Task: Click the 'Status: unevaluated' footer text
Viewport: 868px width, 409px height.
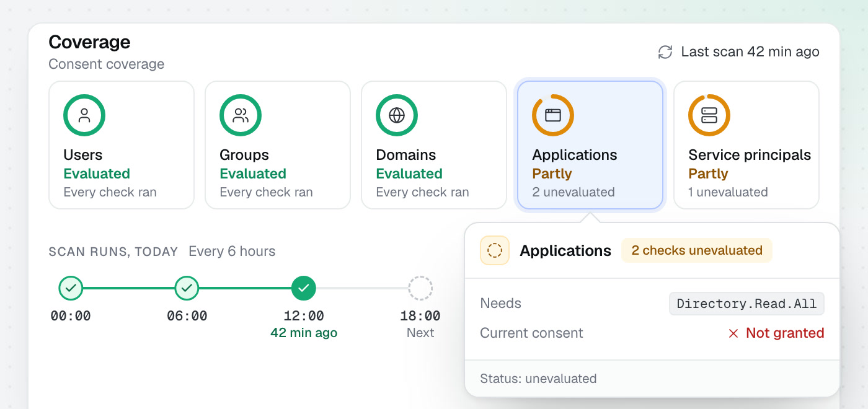Action: pos(538,379)
